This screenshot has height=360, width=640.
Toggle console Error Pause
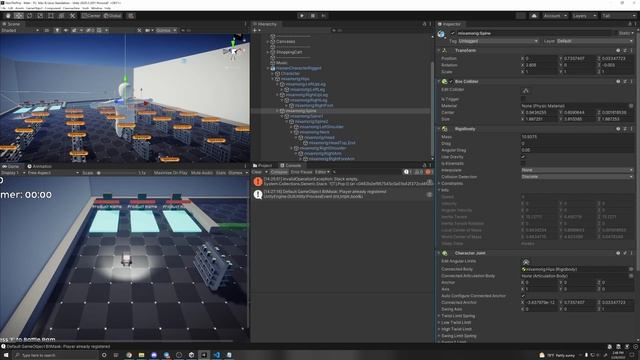tap(301, 172)
